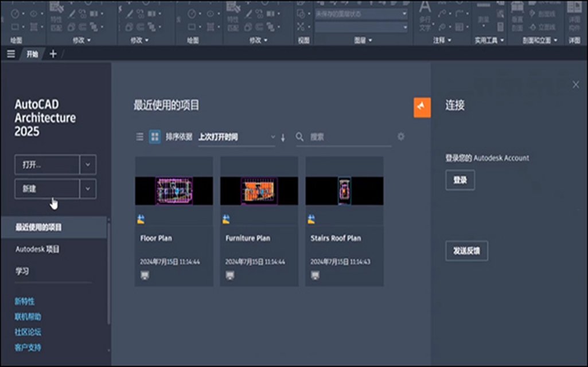588x367 pixels.
Task: Click the magnifier search icon
Action: [x=299, y=137]
